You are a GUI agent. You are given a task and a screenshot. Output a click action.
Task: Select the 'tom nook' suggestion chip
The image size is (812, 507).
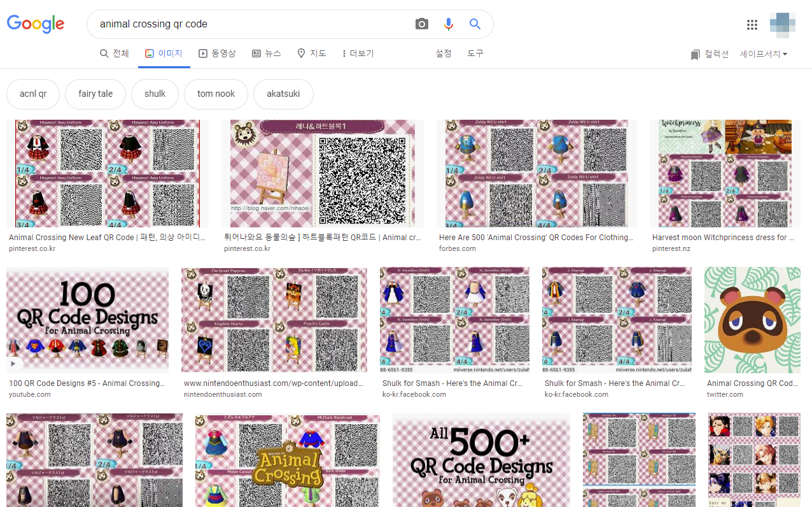[216, 94]
